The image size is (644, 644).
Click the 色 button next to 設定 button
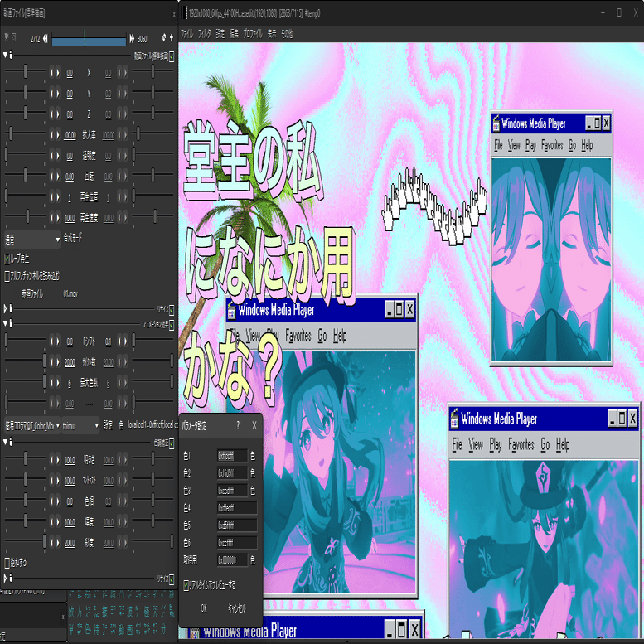point(121,425)
